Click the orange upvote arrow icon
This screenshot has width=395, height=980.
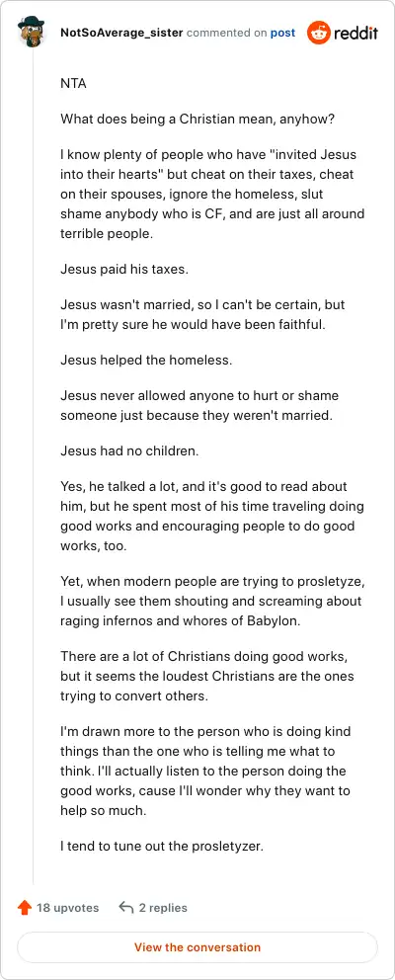(25, 908)
